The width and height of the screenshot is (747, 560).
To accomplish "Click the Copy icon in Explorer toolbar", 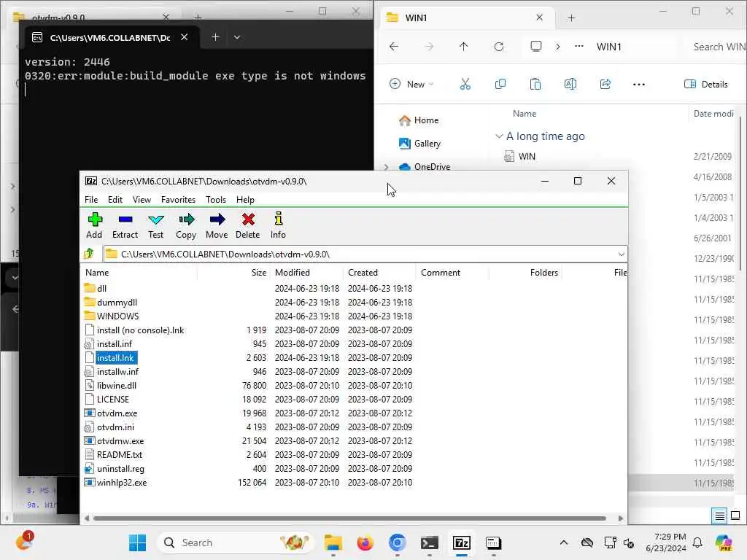I will click(x=500, y=85).
